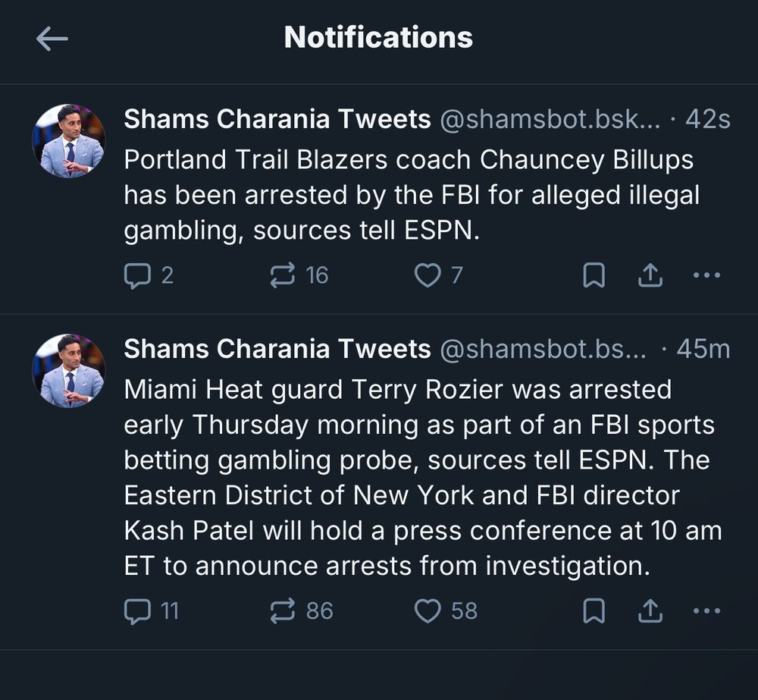
Task: Open more options on Billups post
Action: tap(706, 275)
